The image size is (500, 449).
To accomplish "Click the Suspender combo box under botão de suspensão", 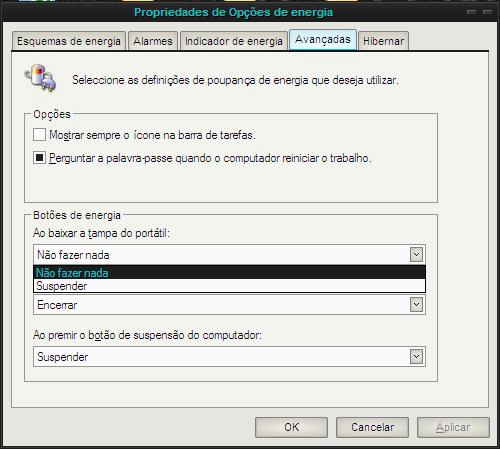I will click(x=229, y=357).
